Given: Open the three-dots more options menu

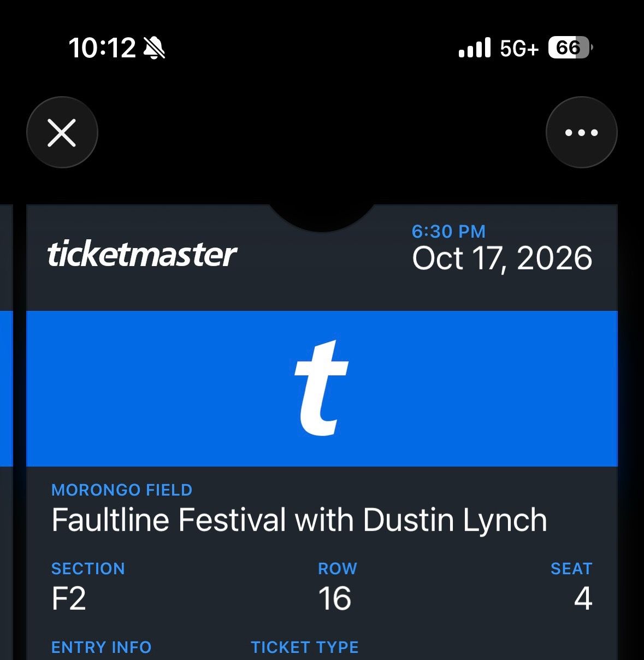Looking at the screenshot, I should pyautogui.click(x=581, y=133).
